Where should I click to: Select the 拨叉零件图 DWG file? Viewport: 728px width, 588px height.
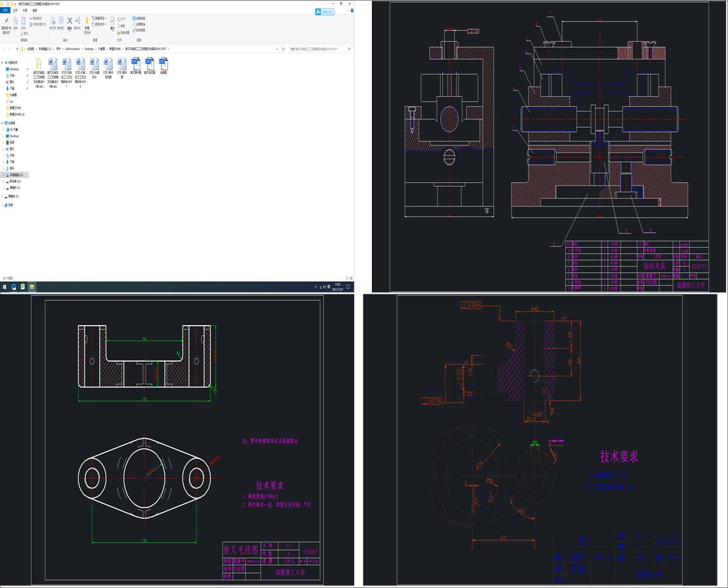[136, 65]
